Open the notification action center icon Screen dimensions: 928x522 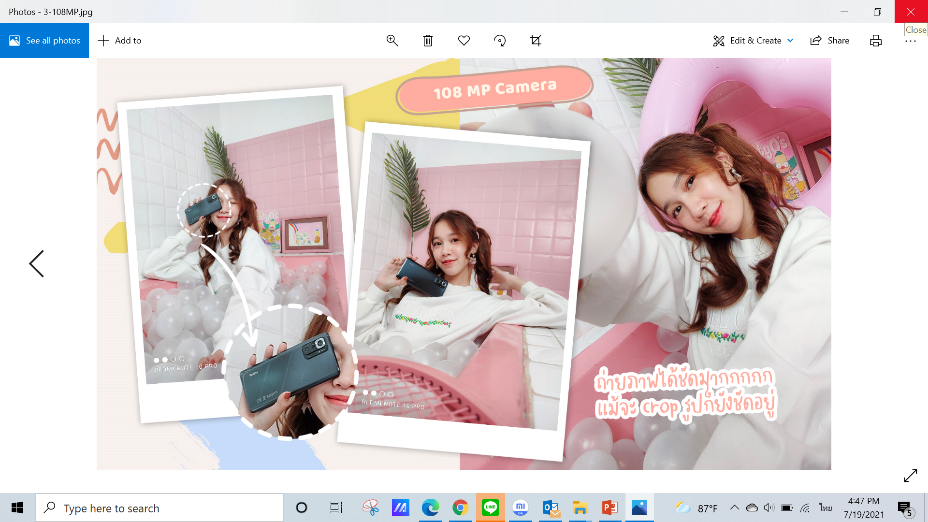tap(904, 508)
